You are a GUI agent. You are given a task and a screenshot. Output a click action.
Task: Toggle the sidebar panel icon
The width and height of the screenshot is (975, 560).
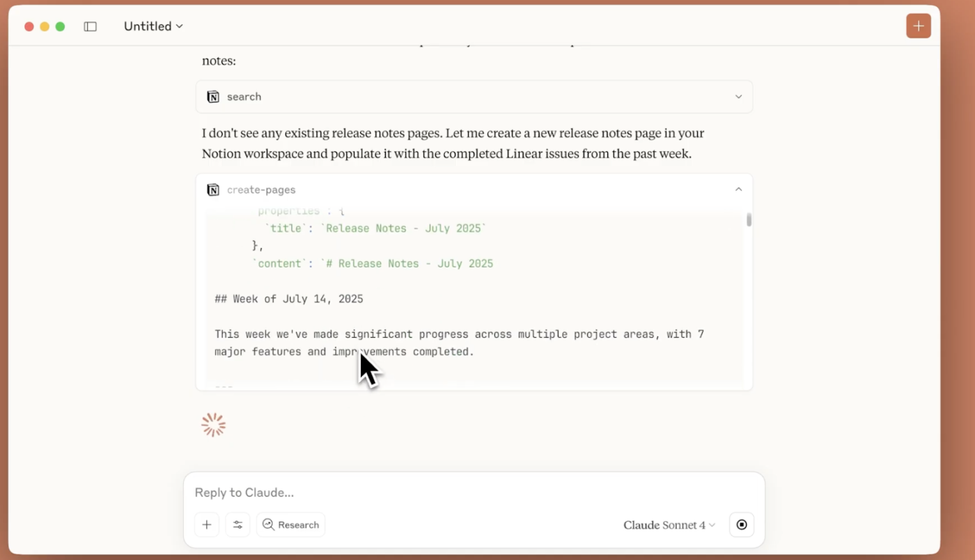(90, 26)
